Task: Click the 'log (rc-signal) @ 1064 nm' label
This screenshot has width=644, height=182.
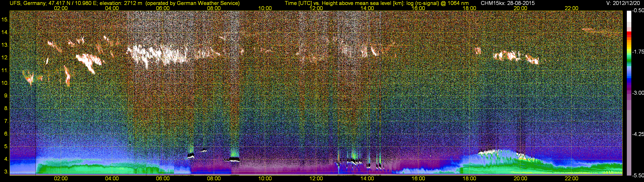Action: tap(437, 3)
